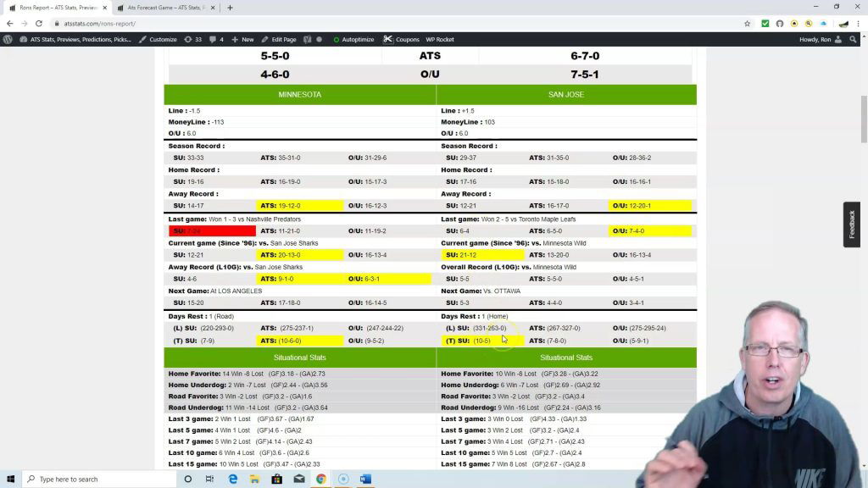Click Minnesota's Home Favorite stats row
Screen dimensions: 868x488
tap(300, 374)
